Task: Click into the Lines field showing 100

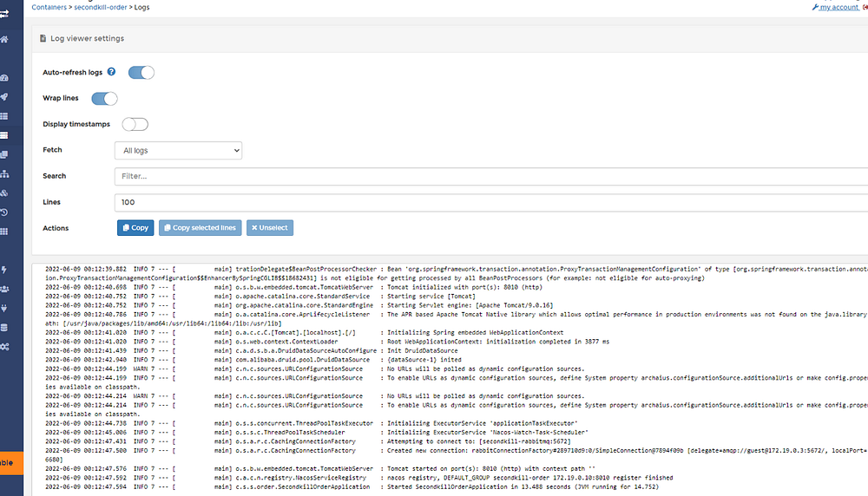Action: [x=491, y=202]
